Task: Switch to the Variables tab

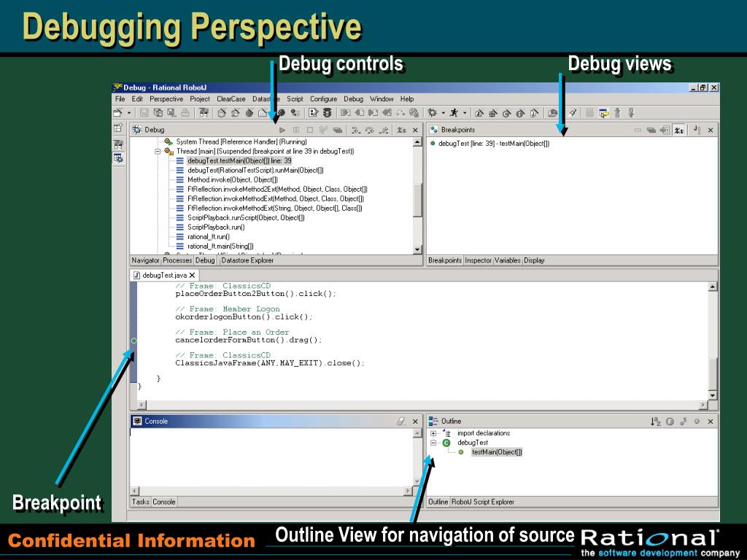Action: (508, 260)
